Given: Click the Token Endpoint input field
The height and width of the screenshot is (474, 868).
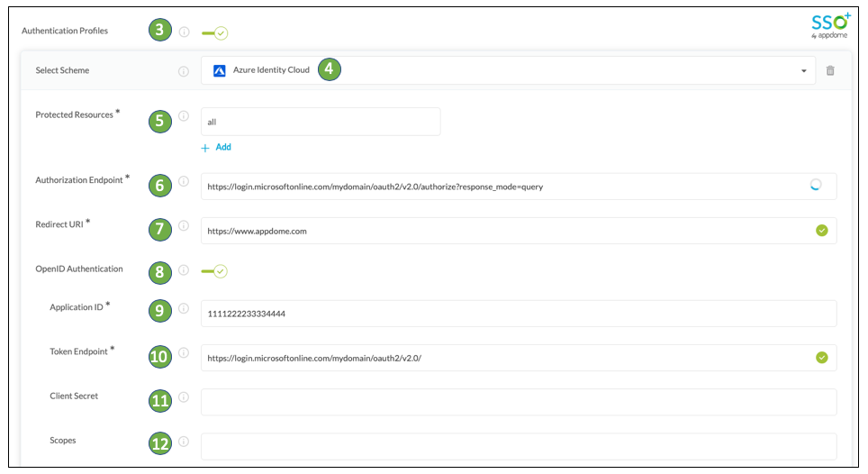Looking at the screenshot, I should 519,359.
